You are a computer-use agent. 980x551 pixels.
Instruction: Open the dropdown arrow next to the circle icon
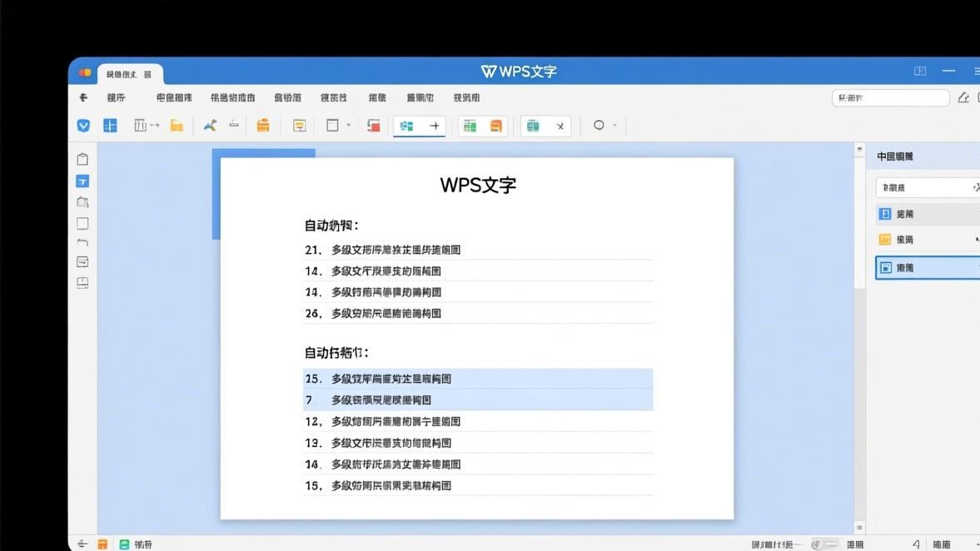(615, 125)
